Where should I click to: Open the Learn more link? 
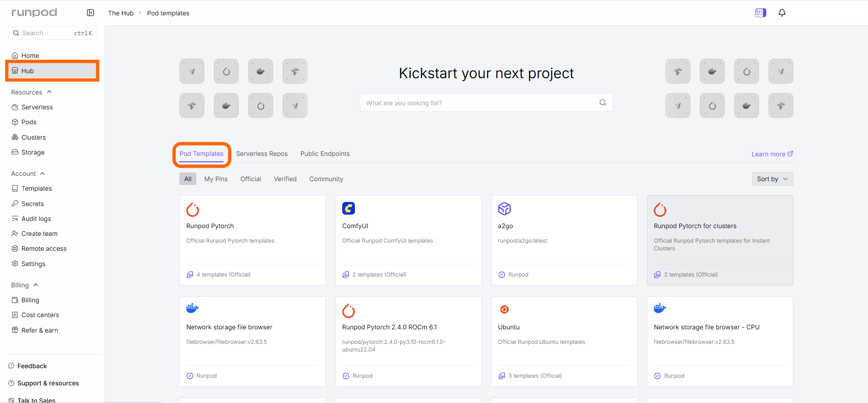pyautogui.click(x=772, y=154)
